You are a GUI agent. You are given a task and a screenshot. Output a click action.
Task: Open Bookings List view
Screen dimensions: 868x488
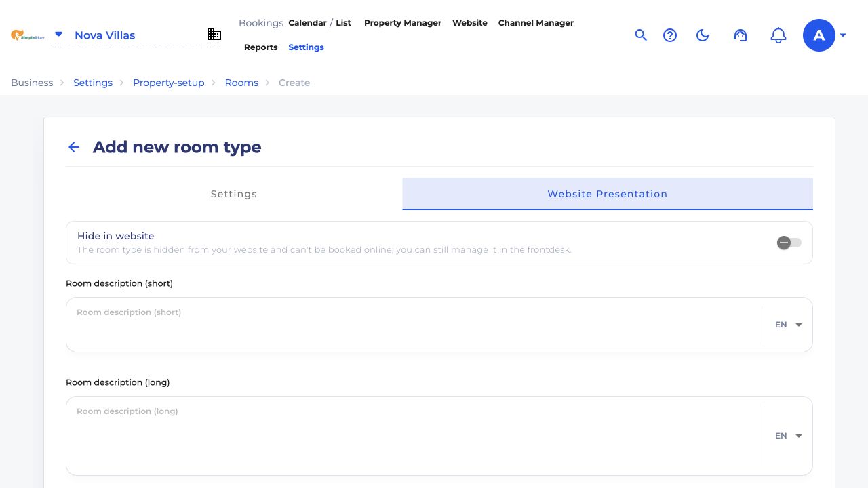344,23
